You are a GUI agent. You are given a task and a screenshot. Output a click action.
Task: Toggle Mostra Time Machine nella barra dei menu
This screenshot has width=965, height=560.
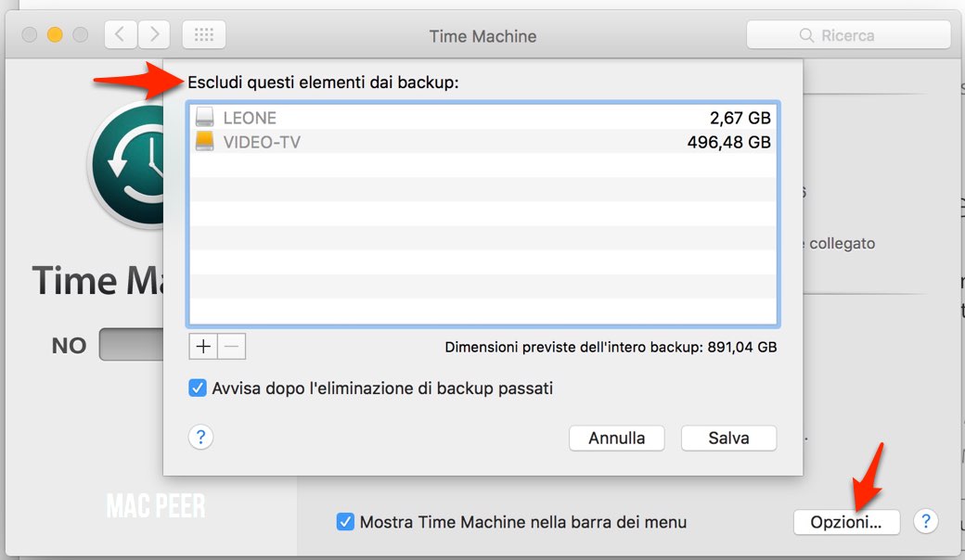click(x=345, y=522)
